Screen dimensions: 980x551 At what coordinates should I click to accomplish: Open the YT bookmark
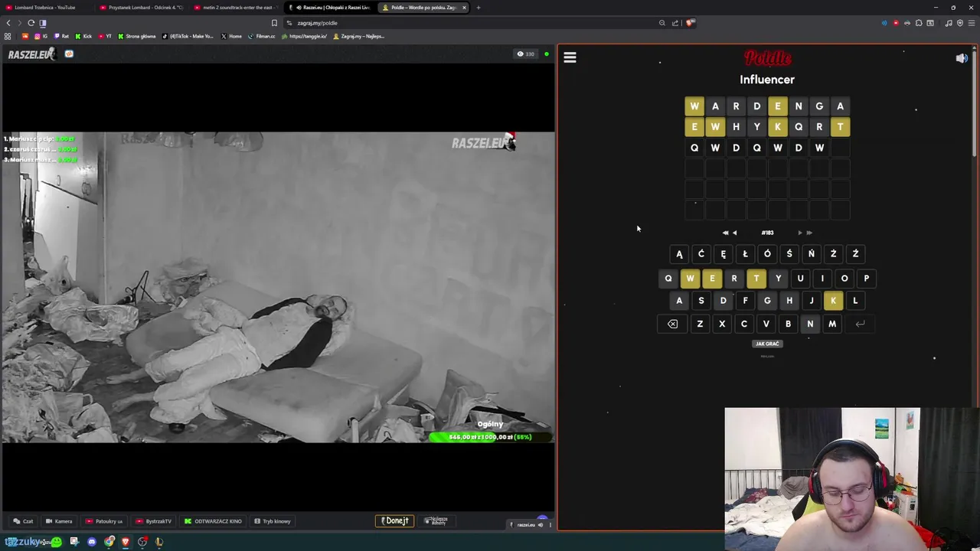(x=104, y=36)
